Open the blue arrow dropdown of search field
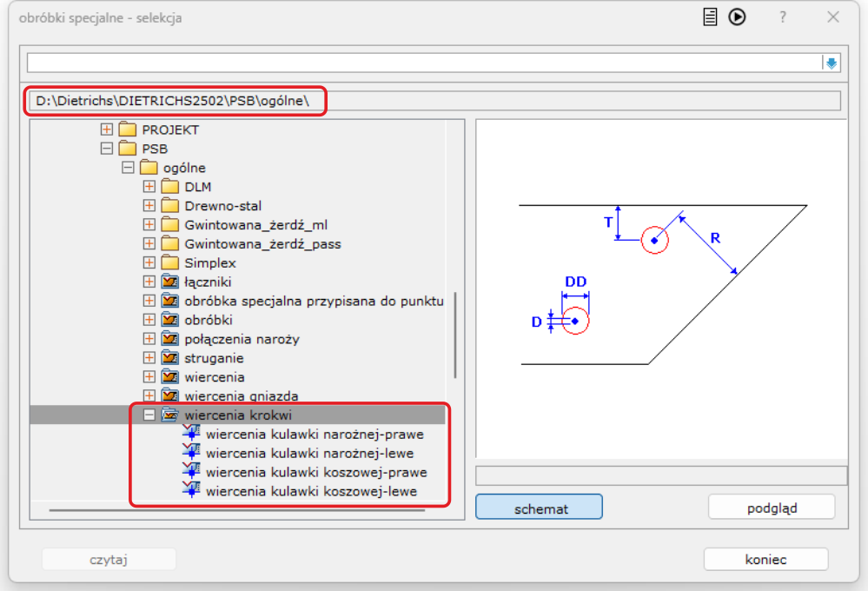This screenshot has height=591, width=868. tap(832, 63)
